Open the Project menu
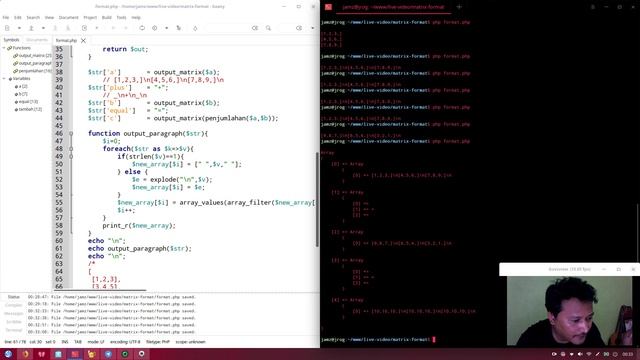The width and height of the screenshot is (640, 360). (90, 18)
